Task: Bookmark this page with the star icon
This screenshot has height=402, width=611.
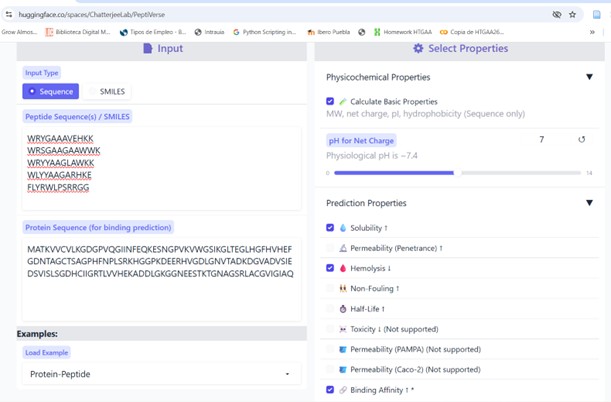Action: [x=572, y=15]
